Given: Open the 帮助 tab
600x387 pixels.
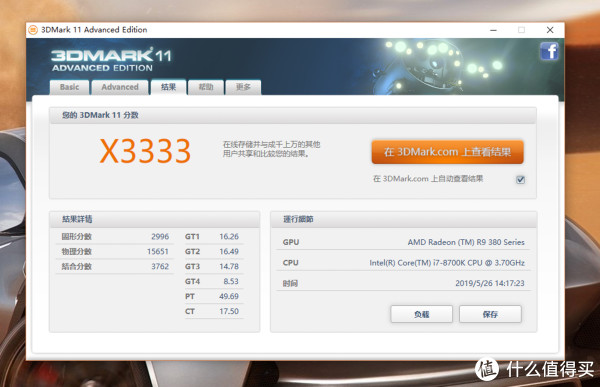Looking at the screenshot, I should tap(205, 87).
